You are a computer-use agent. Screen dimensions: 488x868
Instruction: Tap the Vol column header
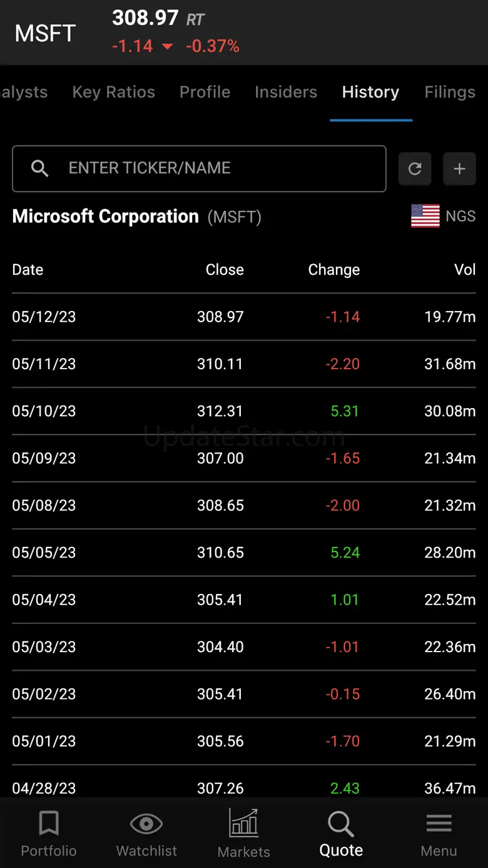click(x=465, y=270)
